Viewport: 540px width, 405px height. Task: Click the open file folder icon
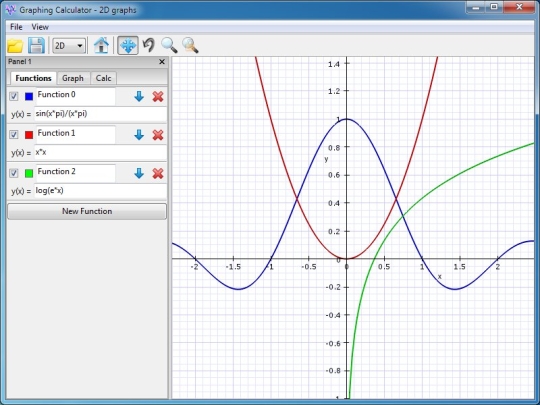point(15,45)
